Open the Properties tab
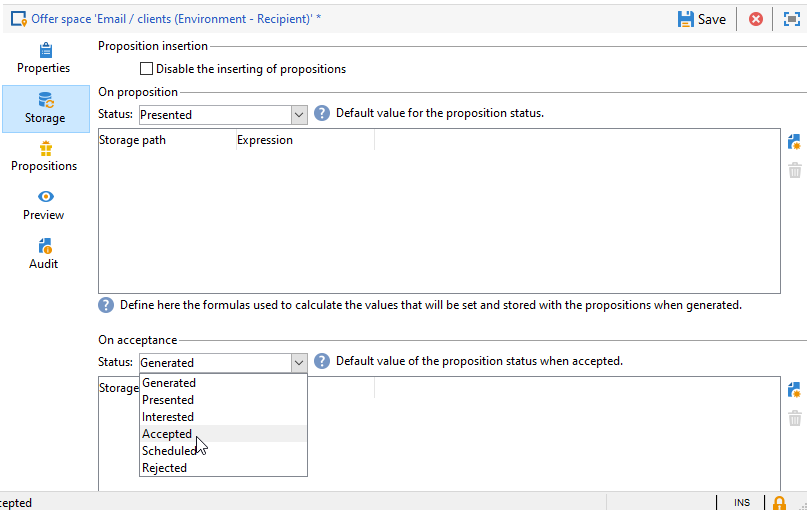This screenshot has height=510, width=807. tap(44, 59)
